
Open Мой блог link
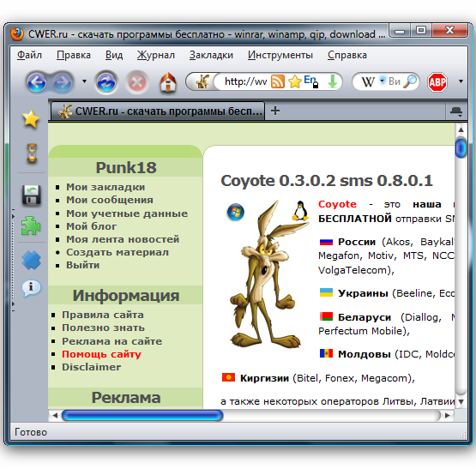(x=92, y=226)
